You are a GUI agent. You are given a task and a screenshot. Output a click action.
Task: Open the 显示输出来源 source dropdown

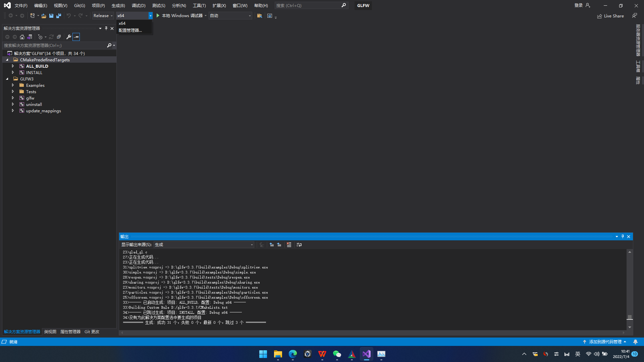pyautogui.click(x=204, y=245)
